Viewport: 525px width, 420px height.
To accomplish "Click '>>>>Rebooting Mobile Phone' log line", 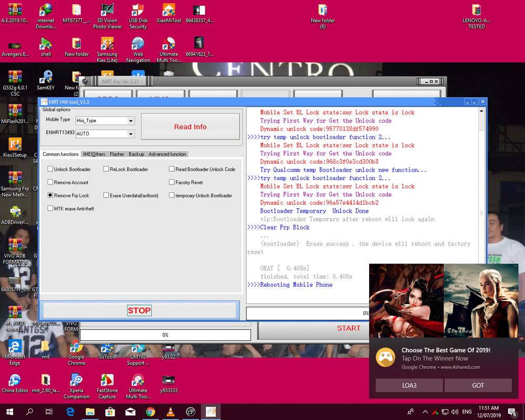I will (290, 285).
